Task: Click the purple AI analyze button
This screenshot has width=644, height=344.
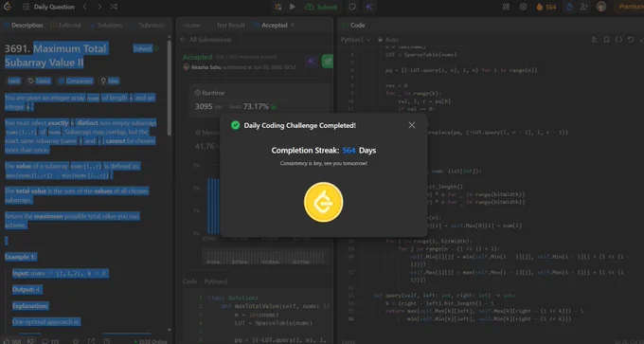Action: [311, 62]
